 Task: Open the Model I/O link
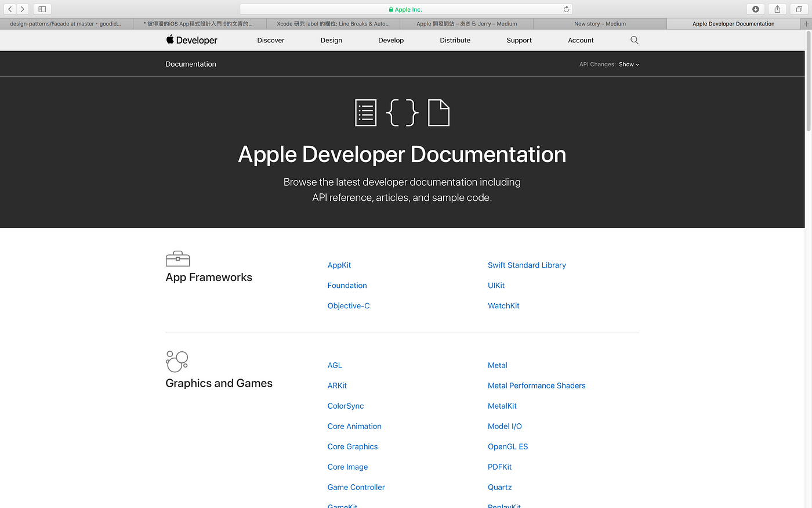505,426
